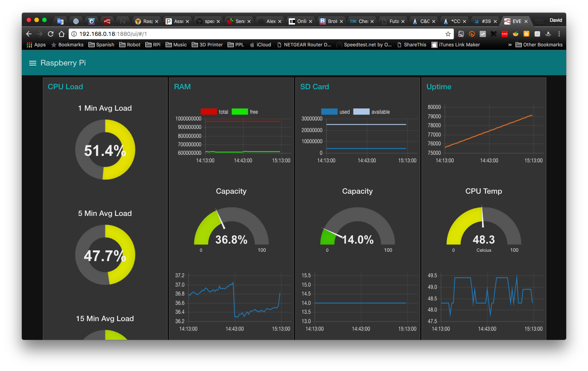Click the available legend color swatch

pos(361,112)
